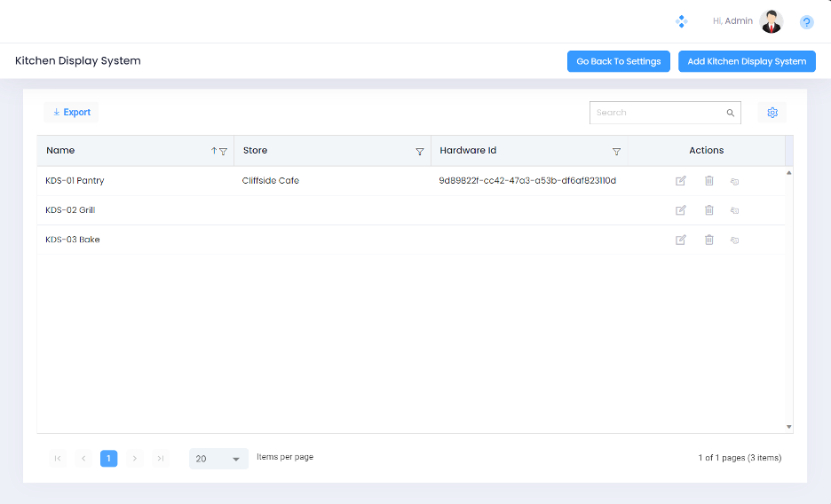Open the grid settings gear icon

[772, 113]
